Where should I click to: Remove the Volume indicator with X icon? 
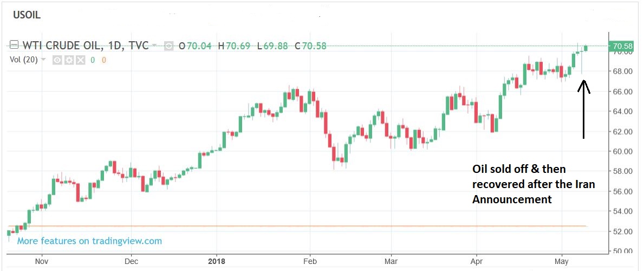80,60
